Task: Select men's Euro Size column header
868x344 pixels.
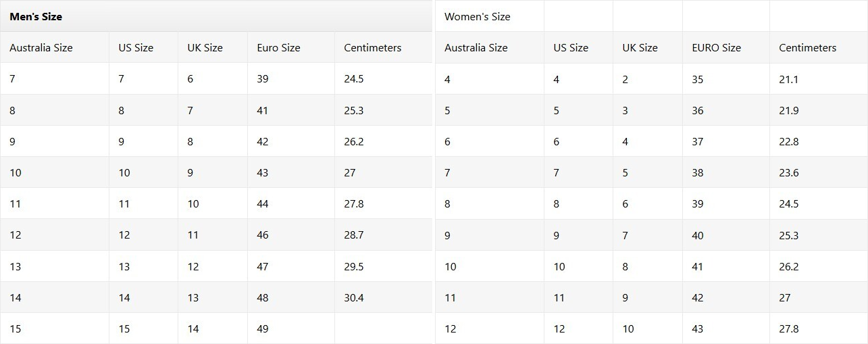Action: coord(278,48)
